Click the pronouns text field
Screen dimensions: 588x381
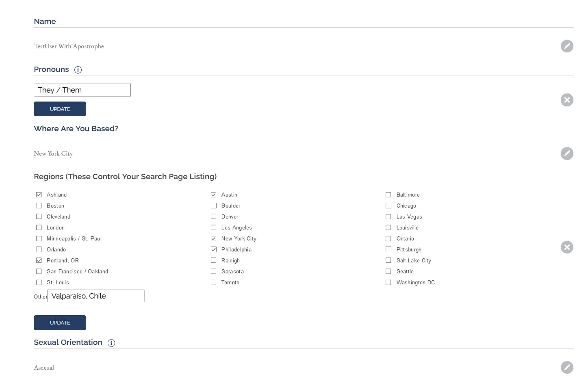coord(82,90)
